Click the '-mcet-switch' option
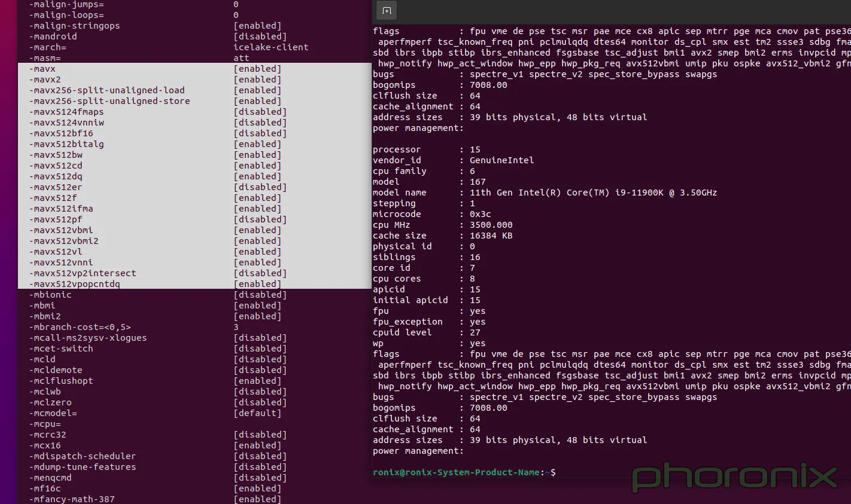Image resolution: width=851 pixels, height=504 pixels. pos(61,349)
